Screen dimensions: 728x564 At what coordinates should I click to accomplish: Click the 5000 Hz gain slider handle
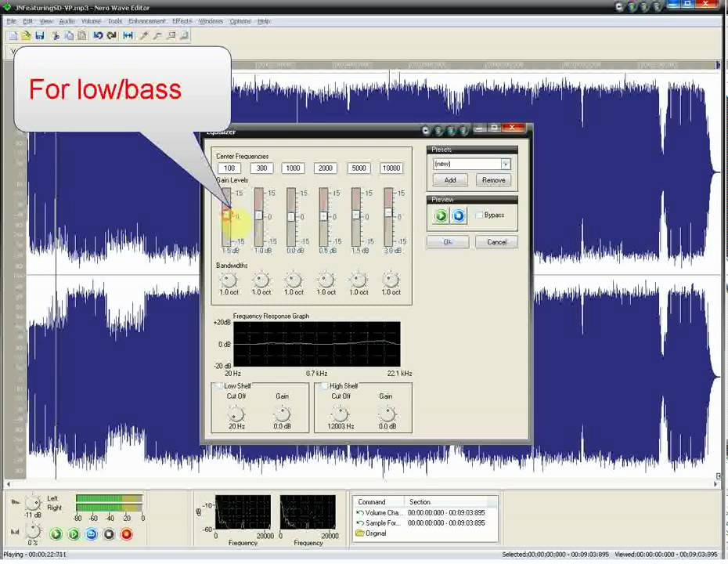355,215
